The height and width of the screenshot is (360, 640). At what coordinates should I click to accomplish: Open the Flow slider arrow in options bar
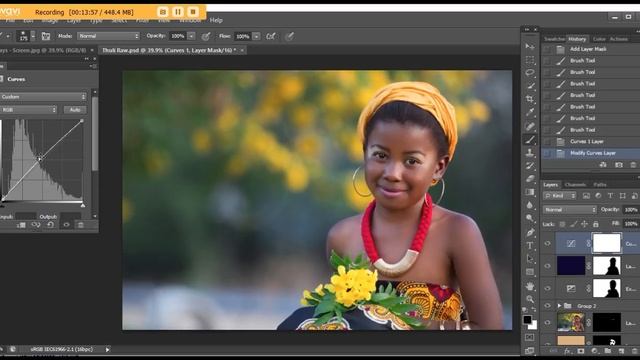(x=256, y=36)
